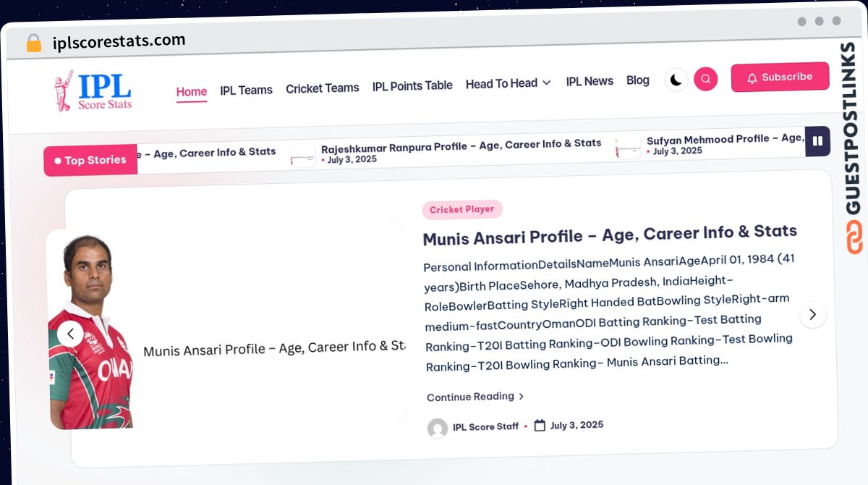Click the author avatar icon
Screen dimensions: 868x485
(438, 429)
